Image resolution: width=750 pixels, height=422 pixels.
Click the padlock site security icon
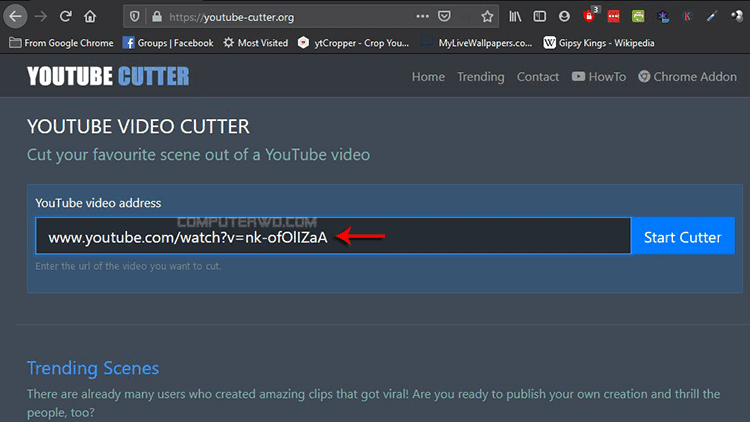click(x=157, y=17)
